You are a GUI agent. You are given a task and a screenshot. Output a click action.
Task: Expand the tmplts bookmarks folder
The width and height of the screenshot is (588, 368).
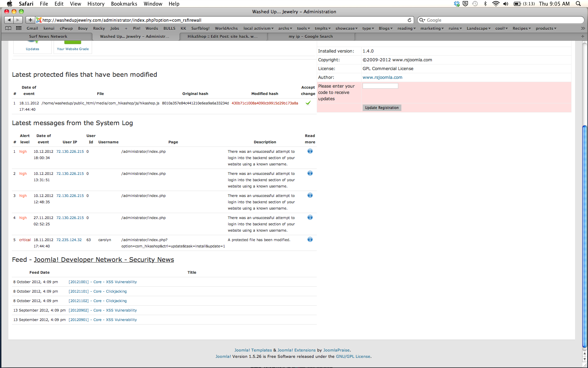[323, 28]
